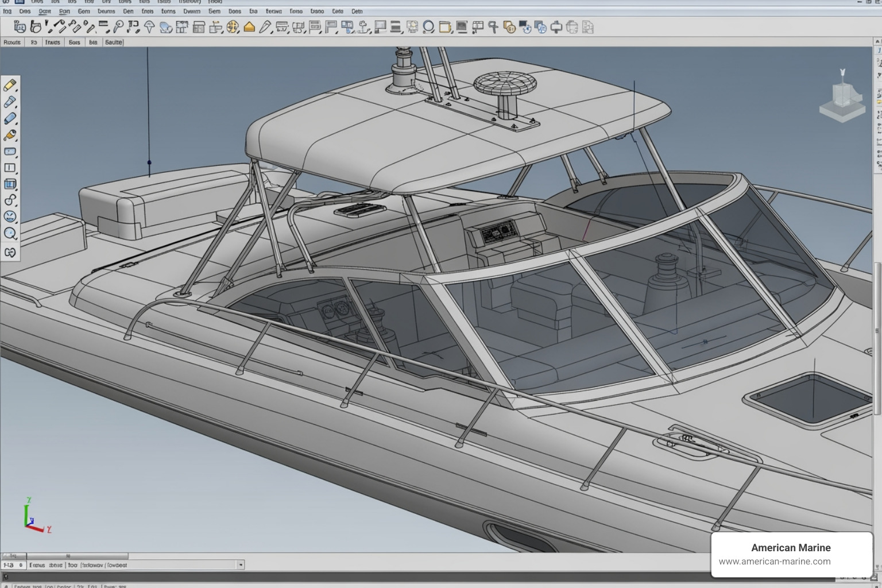Click the linked-rings icon at sidebar bottom
This screenshot has height=588, width=882.
(10, 253)
